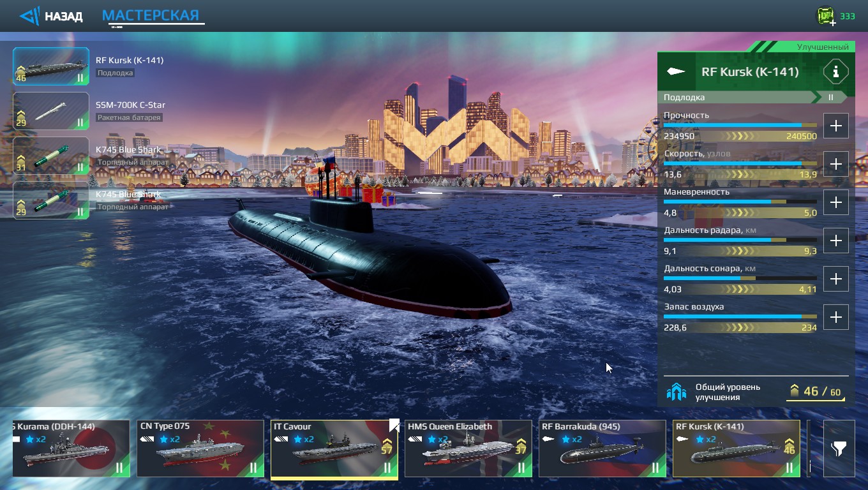Select the RF Kursk (K-141) bottom ship card
This screenshot has height=490, width=868.
(x=737, y=449)
